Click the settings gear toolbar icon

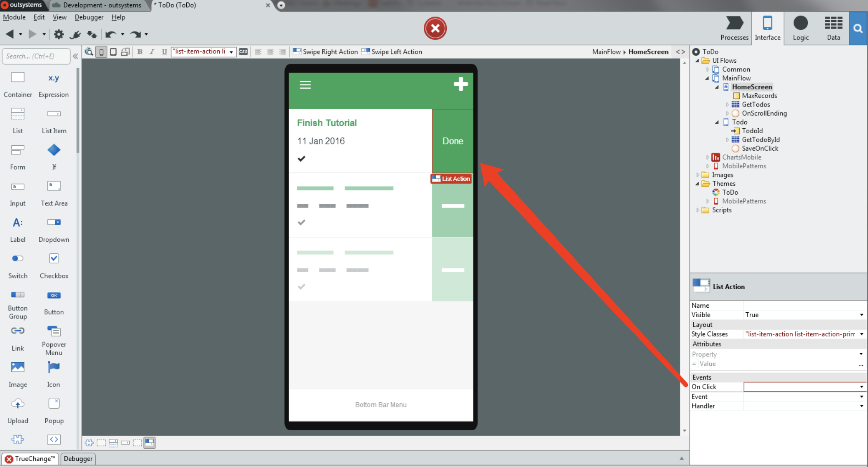tap(59, 34)
